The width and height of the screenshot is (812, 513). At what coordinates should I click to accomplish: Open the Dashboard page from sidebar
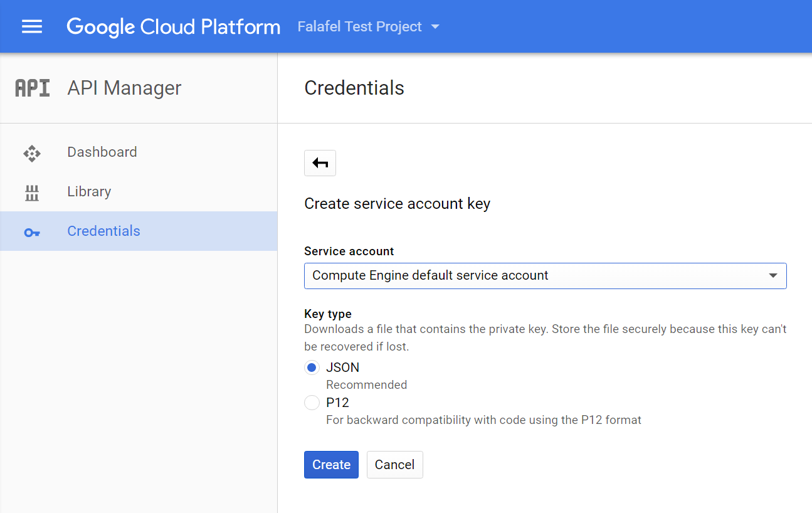coord(102,152)
